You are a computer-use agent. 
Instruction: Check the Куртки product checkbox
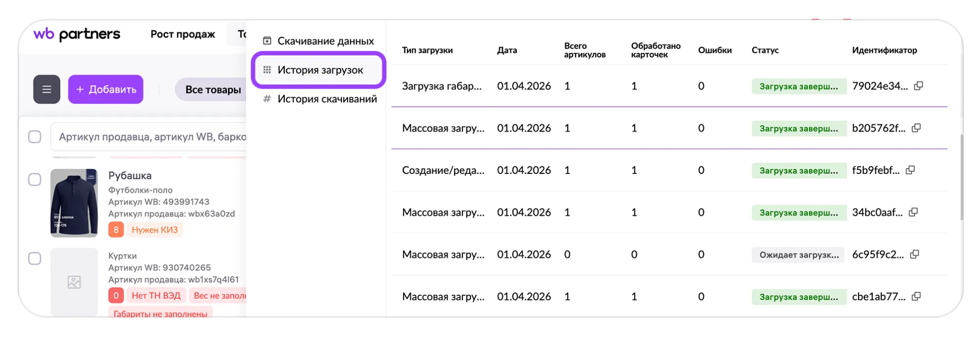35,258
